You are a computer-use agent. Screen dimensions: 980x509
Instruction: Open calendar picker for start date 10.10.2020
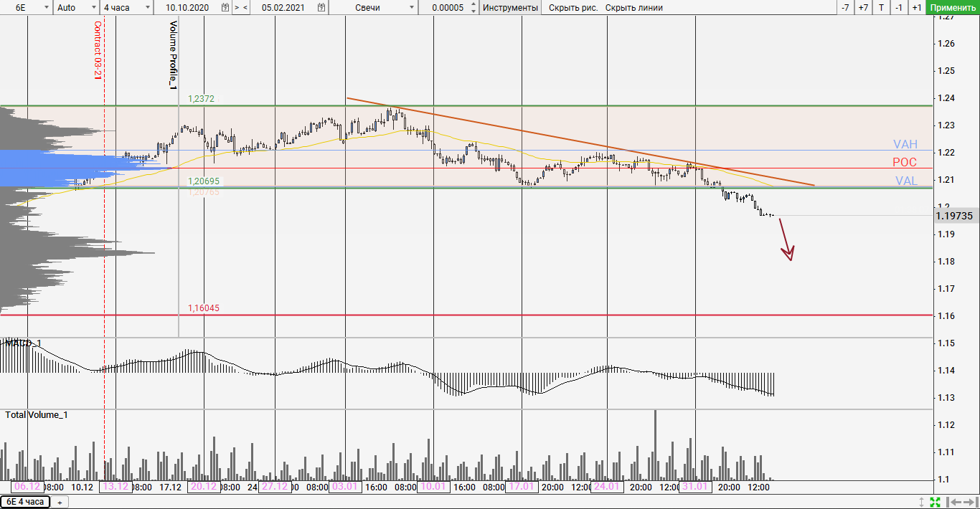[x=225, y=8]
